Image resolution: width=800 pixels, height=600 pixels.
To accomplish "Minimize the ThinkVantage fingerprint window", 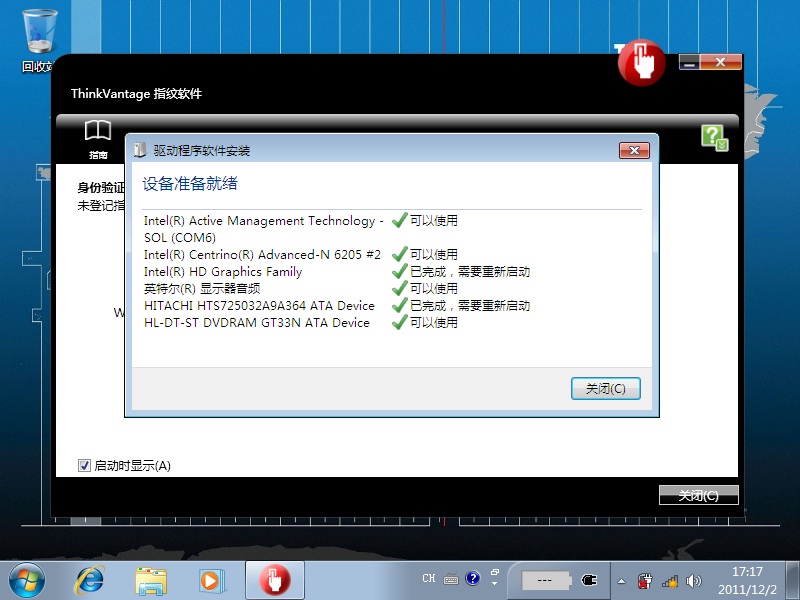I will coord(689,62).
